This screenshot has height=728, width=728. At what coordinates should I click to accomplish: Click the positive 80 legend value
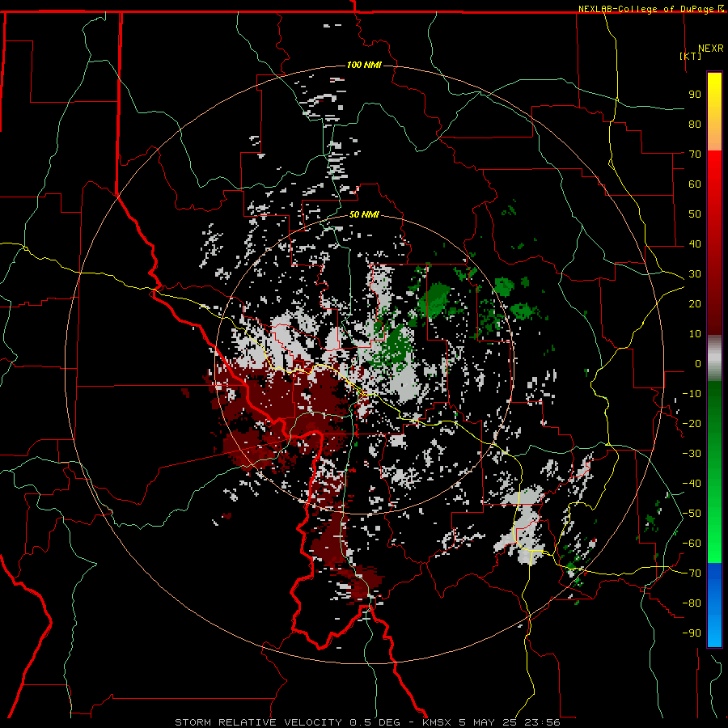click(695, 124)
